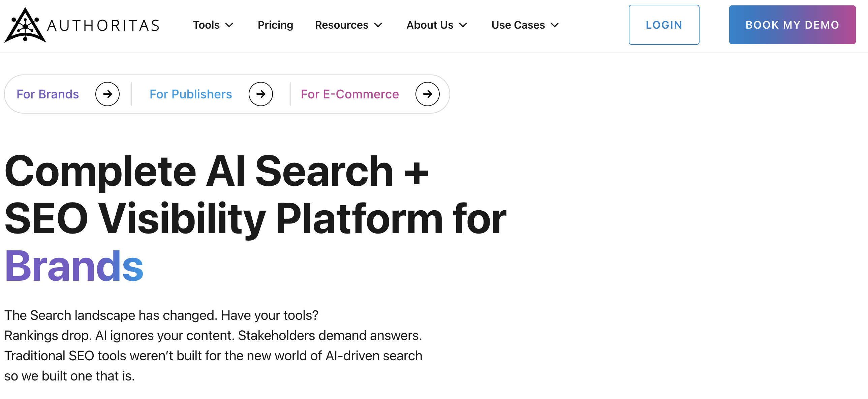Expand the Tools dropdown chevron
Viewport: 868px width, 399px height.
tap(229, 25)
